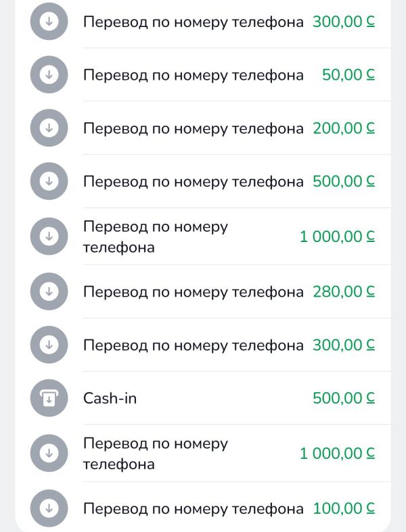Click the 200,00 amount value

343,128
